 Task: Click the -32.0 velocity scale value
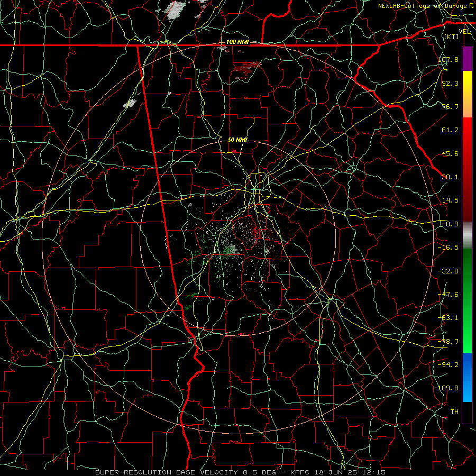pyautogui.click(x=448, y=271)
